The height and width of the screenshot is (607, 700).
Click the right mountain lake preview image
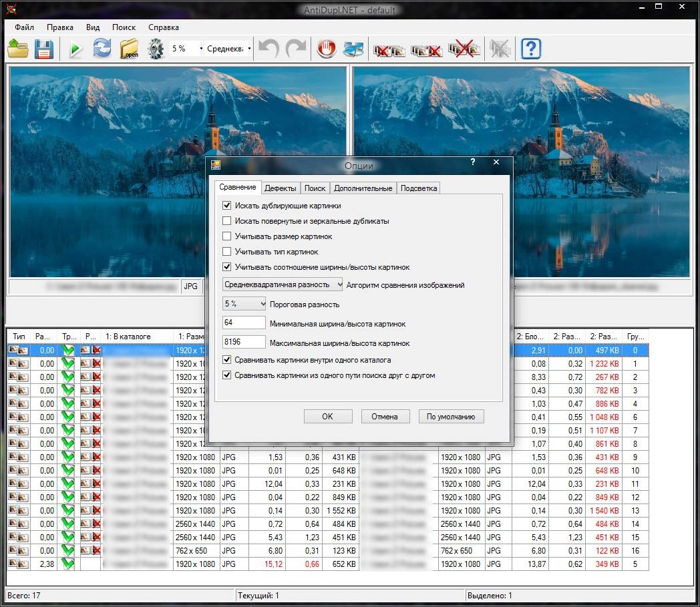coord(522,172)
